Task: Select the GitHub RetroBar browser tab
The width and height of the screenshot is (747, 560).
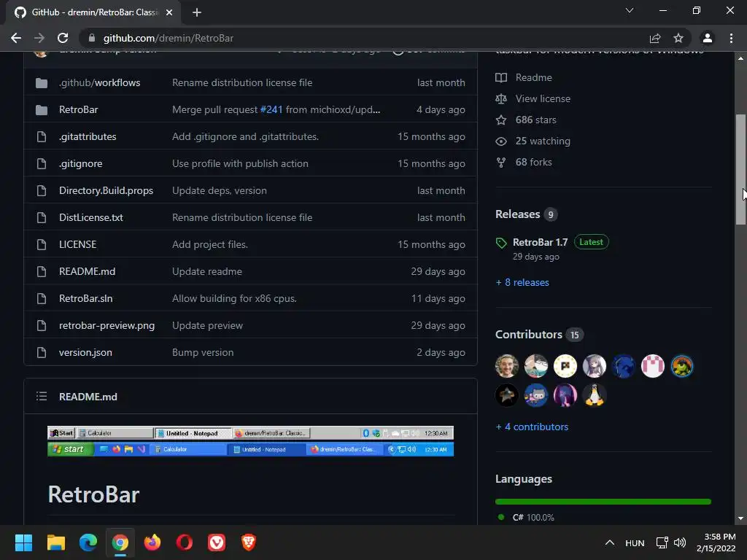Action: (93, 12)
